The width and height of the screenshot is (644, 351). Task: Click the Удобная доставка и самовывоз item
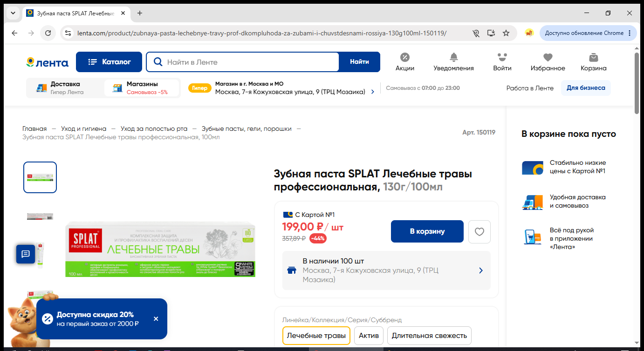pos(564,202)
